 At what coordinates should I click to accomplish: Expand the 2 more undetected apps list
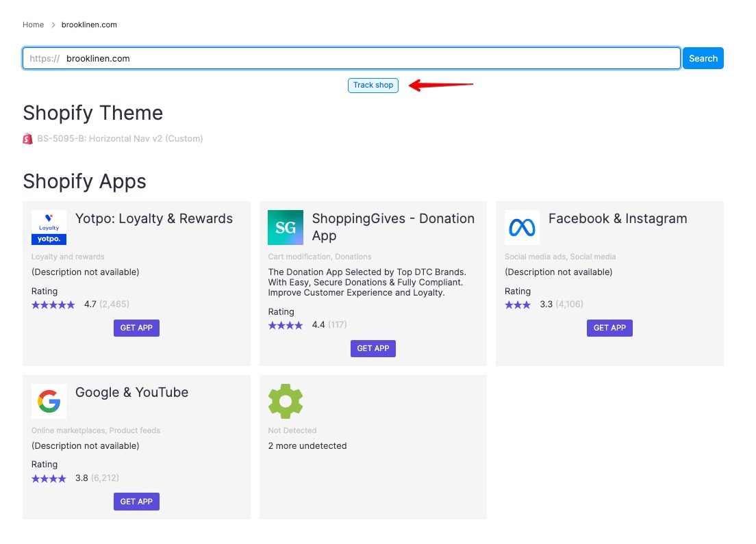306,445
